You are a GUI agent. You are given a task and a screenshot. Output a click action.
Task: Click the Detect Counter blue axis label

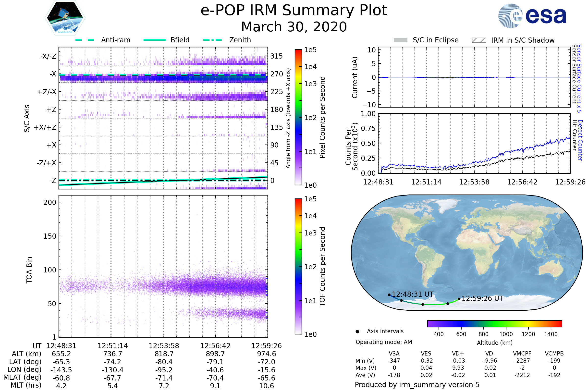580,140
